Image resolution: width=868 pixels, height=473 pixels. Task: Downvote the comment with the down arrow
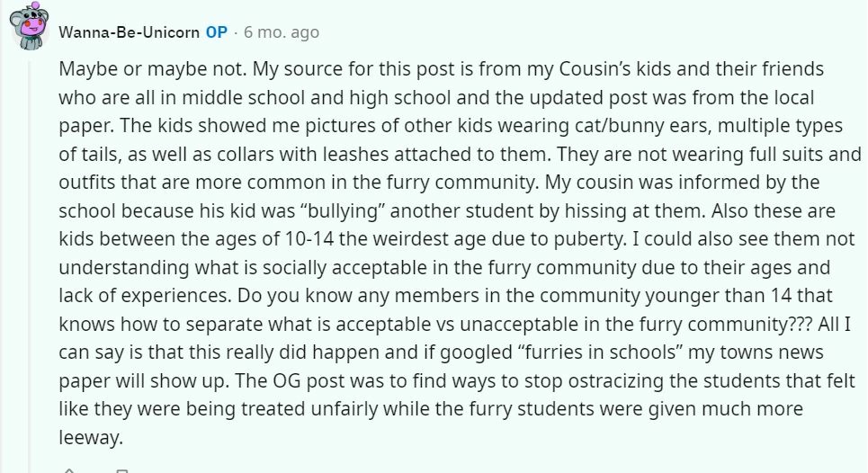click(x=123, y=469)
